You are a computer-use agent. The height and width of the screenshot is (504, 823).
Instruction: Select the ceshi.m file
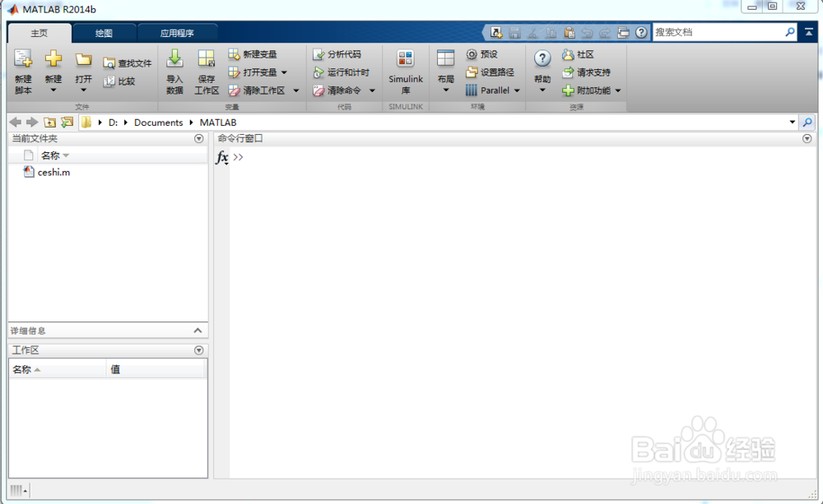47,172
